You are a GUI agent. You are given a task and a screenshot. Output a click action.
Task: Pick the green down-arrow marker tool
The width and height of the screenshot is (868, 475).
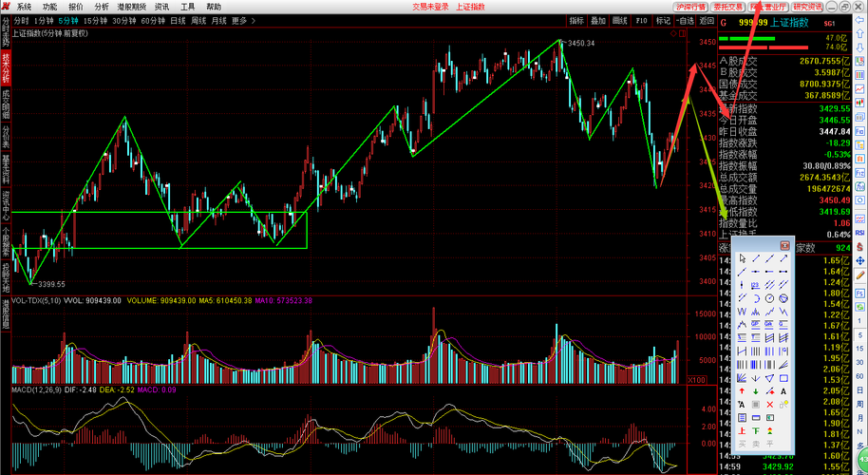tap(756, 390)
